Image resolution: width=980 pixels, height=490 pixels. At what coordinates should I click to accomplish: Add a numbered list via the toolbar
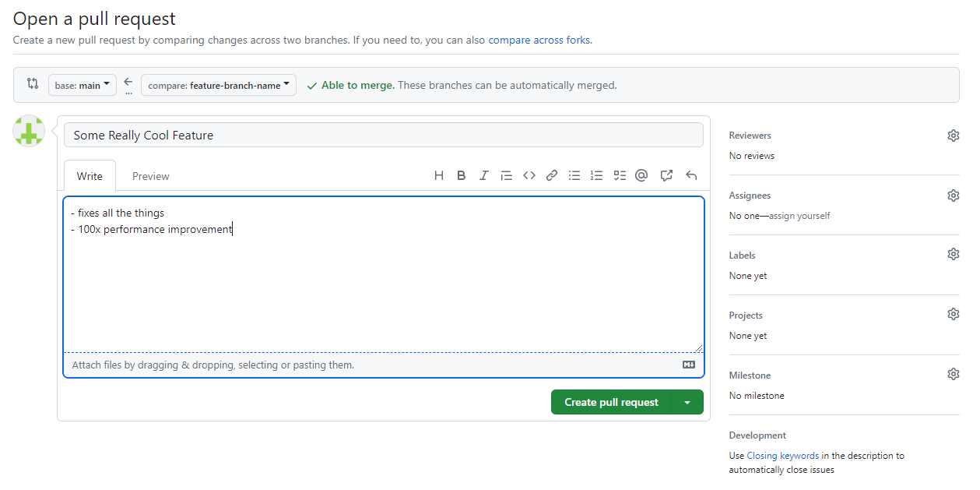coord(596,175)
